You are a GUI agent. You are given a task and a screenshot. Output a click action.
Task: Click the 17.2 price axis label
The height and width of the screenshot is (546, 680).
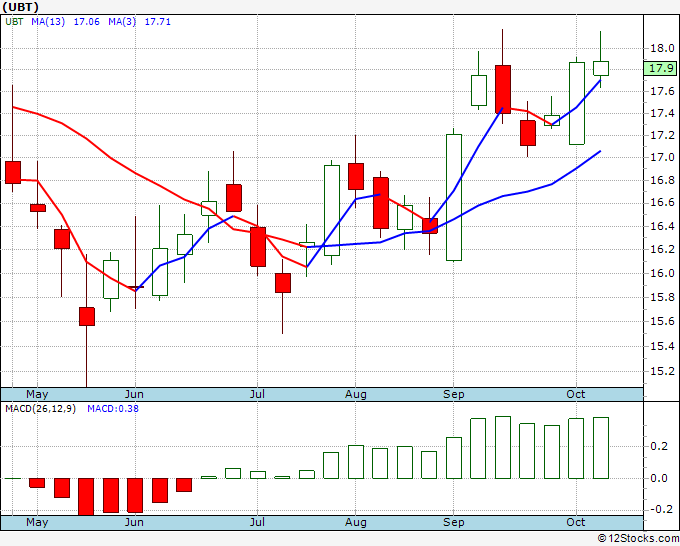[x=662, y=135]
